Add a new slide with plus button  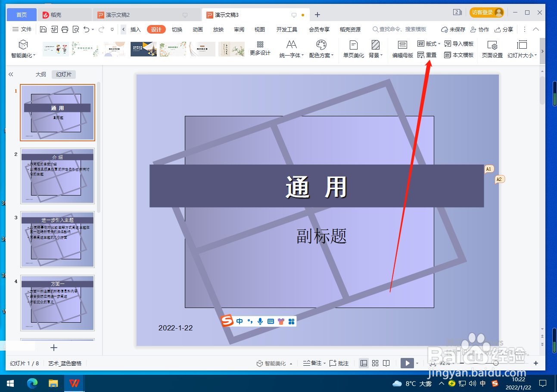(54, 348)
